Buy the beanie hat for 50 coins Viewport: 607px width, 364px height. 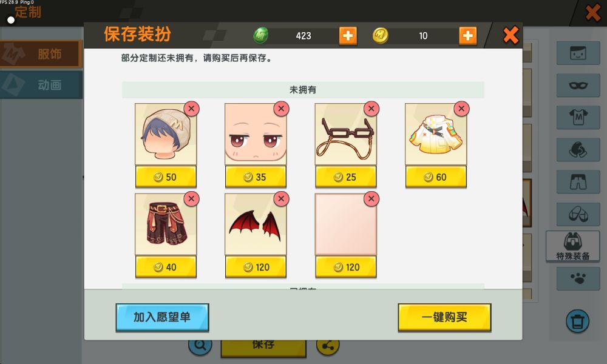tap(166, 177)
